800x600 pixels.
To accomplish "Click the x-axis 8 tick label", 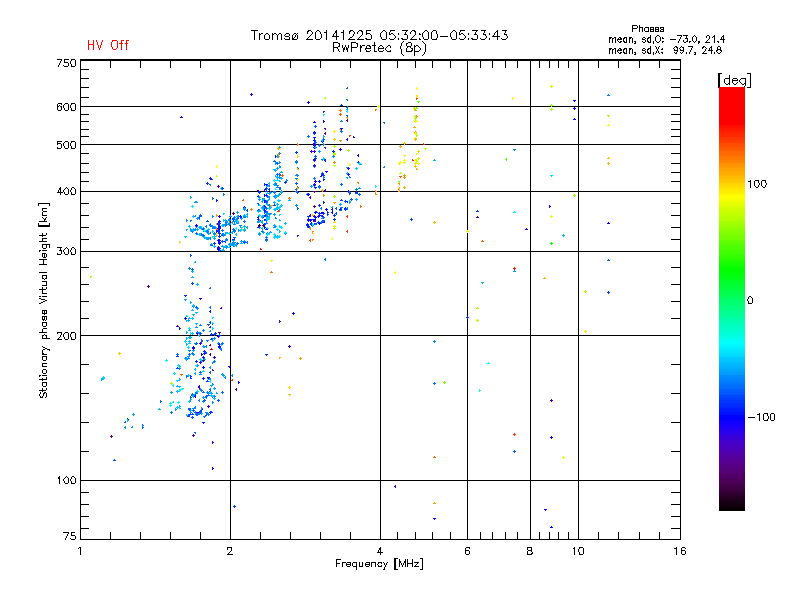I will pyautogui.click(x=530, y=551).
